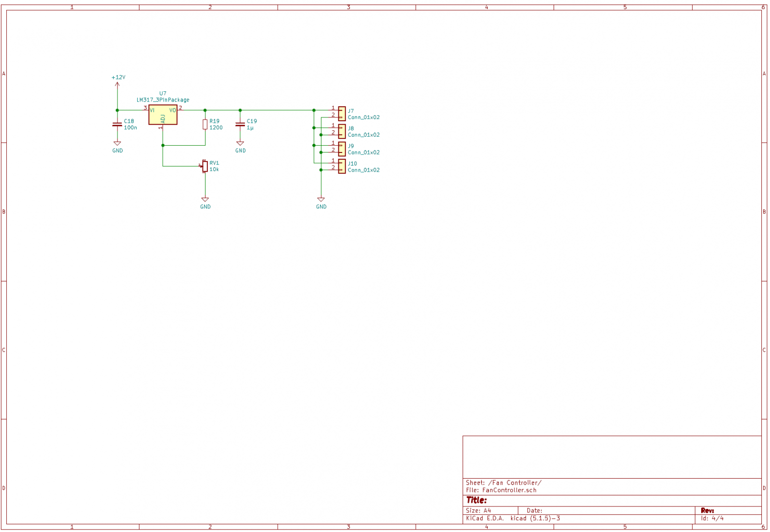Select the GND symbol below the connectors
Image resolution: width=770 pixels, height=532 pixels.
(321, 201)
